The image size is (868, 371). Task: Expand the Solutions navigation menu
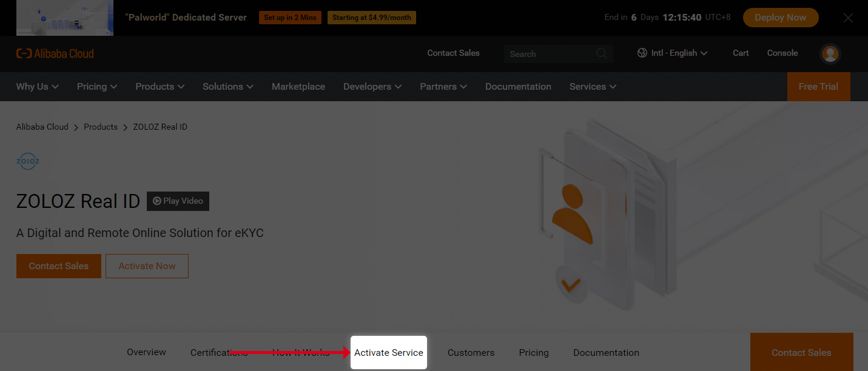point(228,87)
